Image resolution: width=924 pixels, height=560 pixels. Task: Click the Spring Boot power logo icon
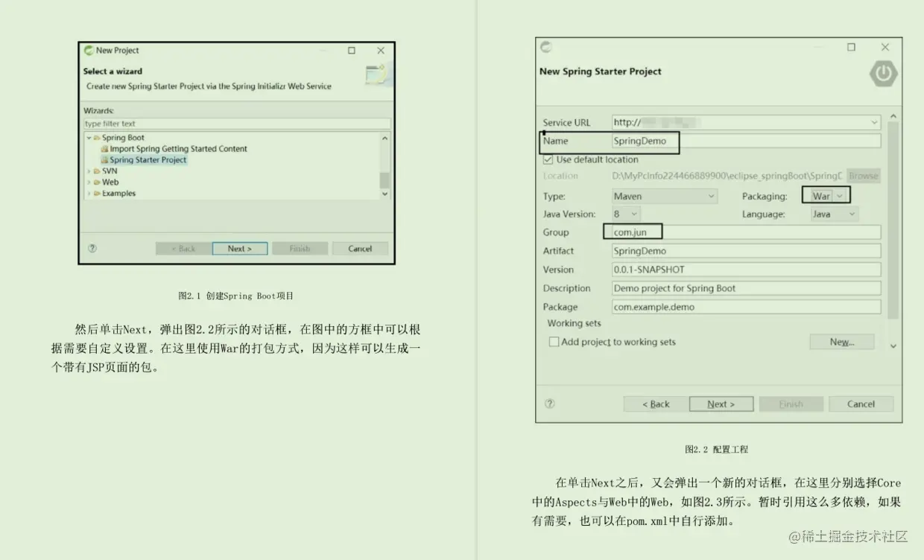coord(883,73)
